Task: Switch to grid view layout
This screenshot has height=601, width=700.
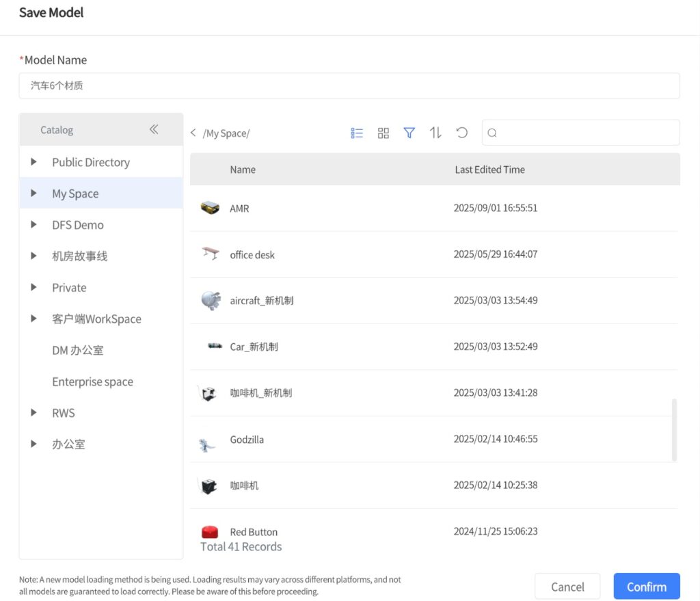Action: coord(383,133)
